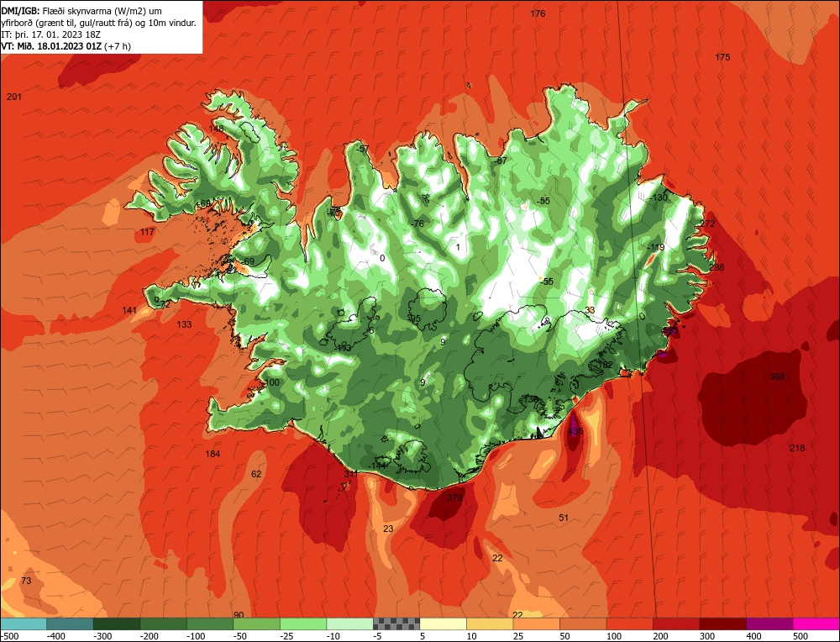Click the valid time line 'VT: Mið. 18.01.2023 01Z (+7 h)'
840x642 pixels.
click(66, 46)
